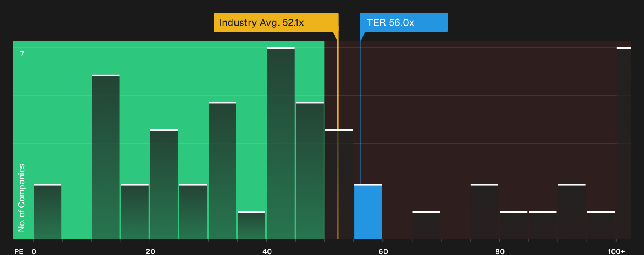
Task: Select the bar at PE 100+
Action: tap(624, 143)
